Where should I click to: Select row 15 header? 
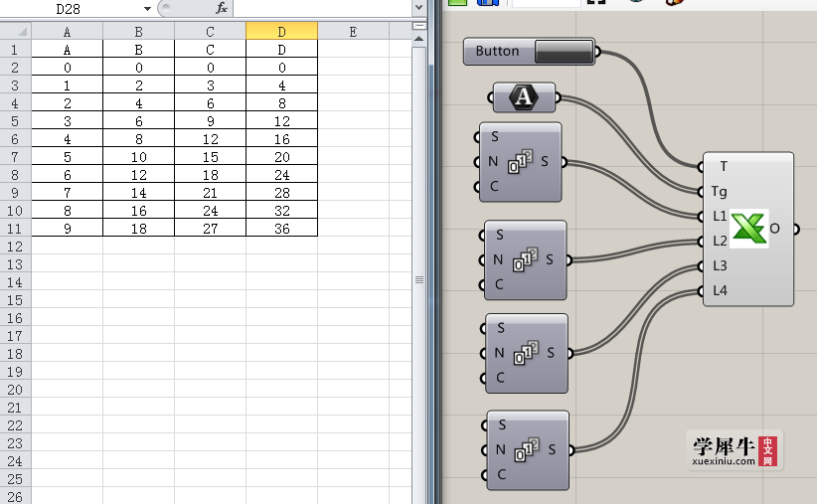pyautogui.click(x=15, y=299)
